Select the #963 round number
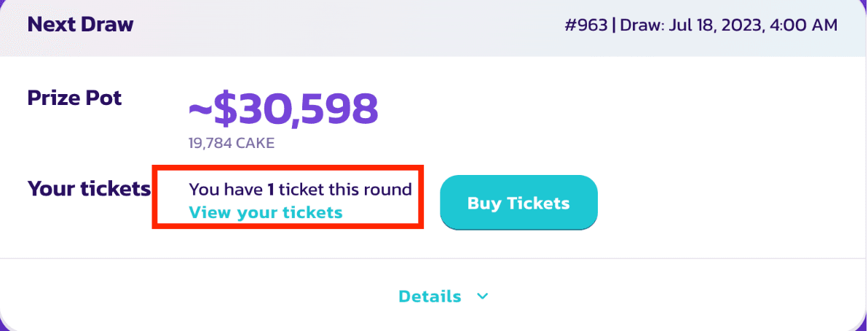868x331 pixels. [585, 26]
